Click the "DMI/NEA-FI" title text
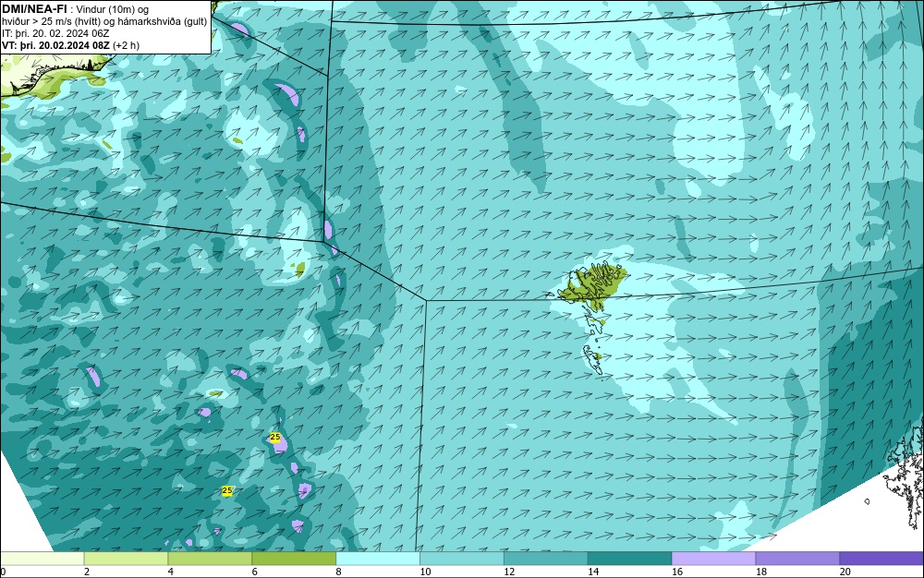 [x=34, y=9]
